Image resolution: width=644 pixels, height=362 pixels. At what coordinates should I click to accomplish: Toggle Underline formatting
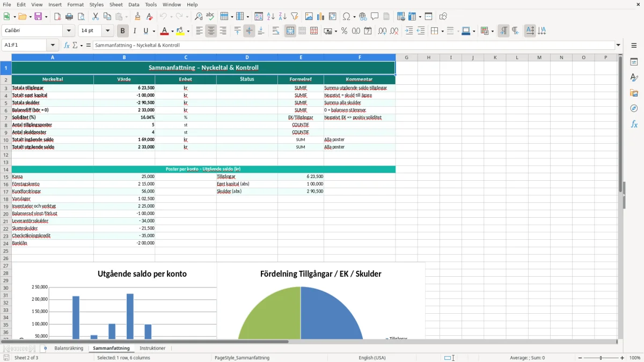pyautogui.click(x=146, y=31)
